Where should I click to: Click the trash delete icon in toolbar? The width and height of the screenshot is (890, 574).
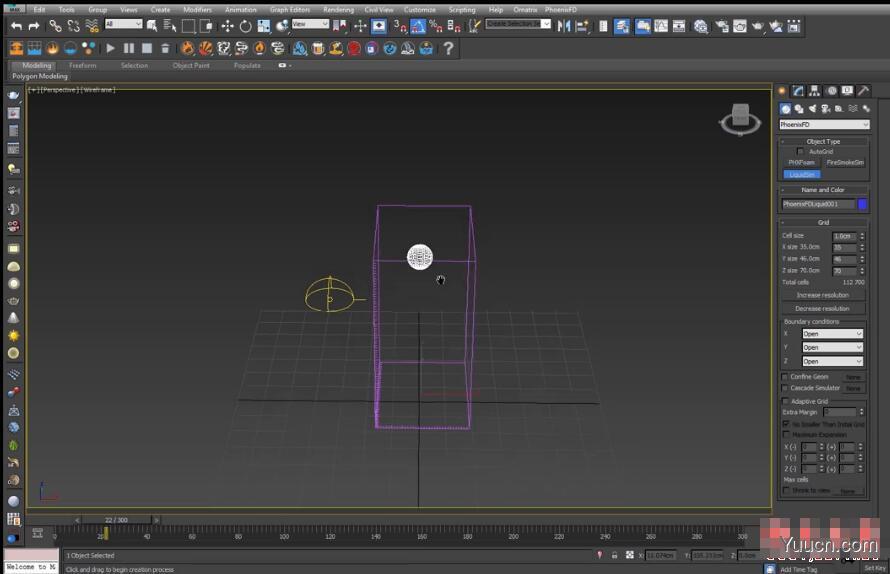165,48
